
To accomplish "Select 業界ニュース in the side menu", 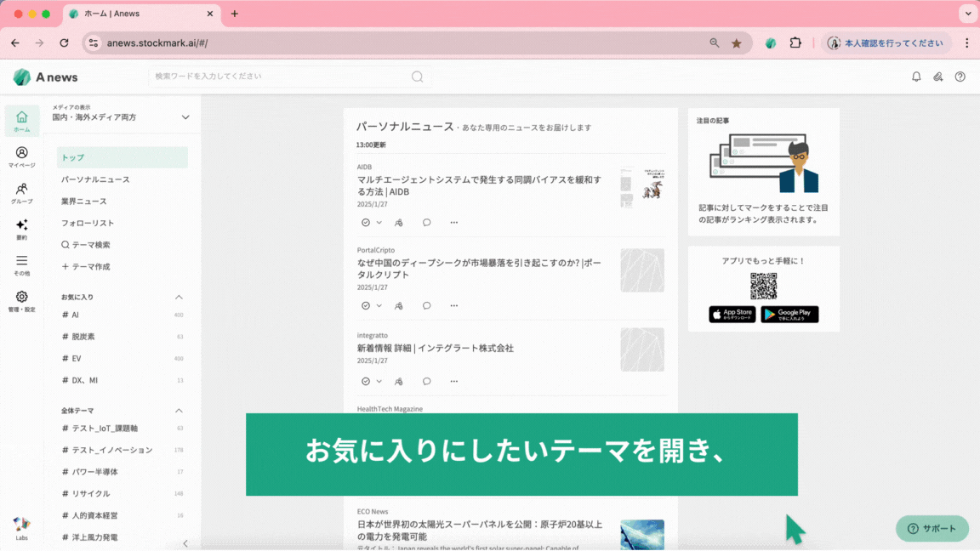I will 84,202.
